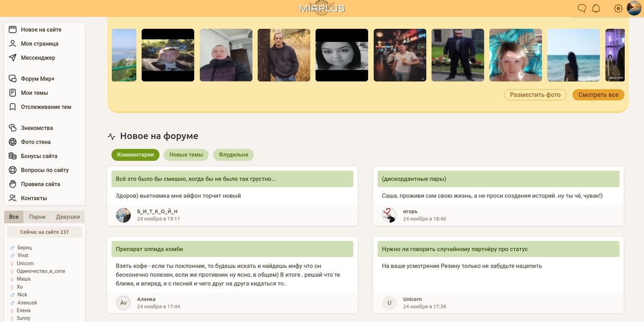
Task: Show only Девушки in online list
Action: click(68, 217)
